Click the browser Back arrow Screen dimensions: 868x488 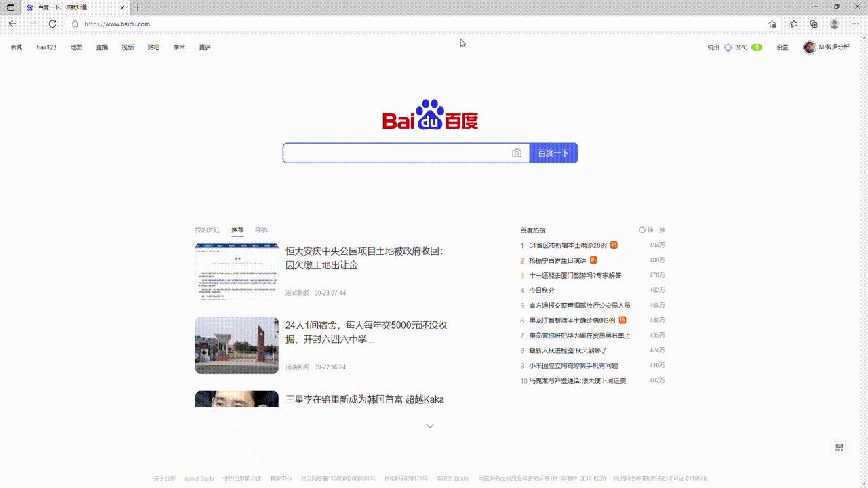12,24
